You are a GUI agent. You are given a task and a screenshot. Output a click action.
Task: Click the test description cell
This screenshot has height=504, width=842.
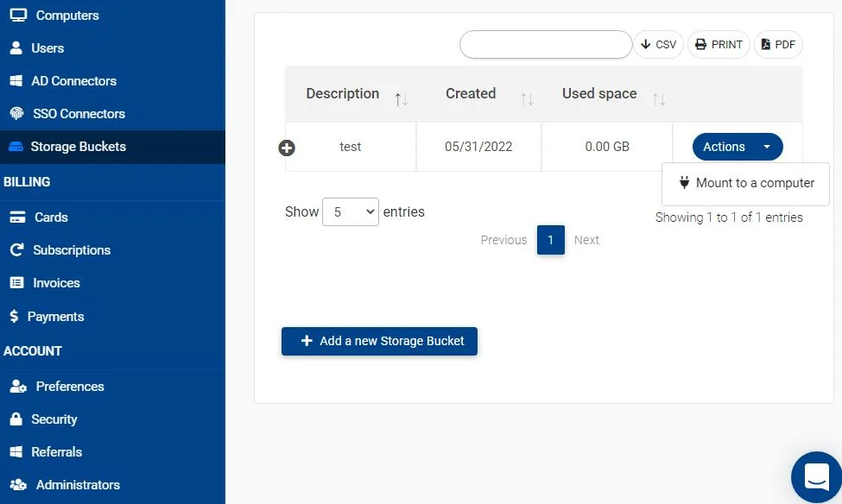tap(350, 147)
